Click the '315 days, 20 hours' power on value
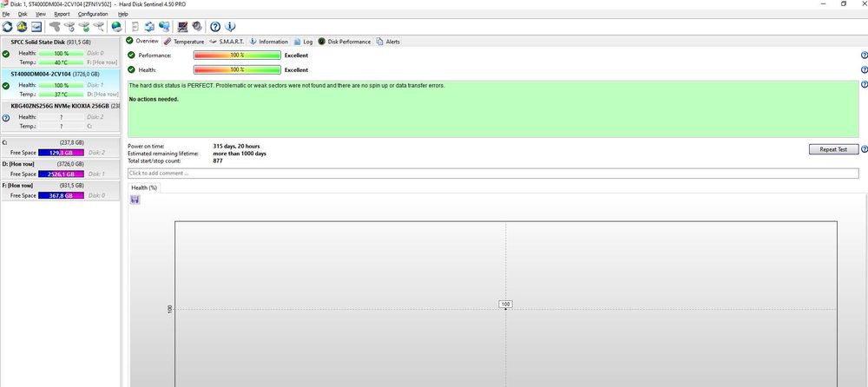 tap(236, 146)
